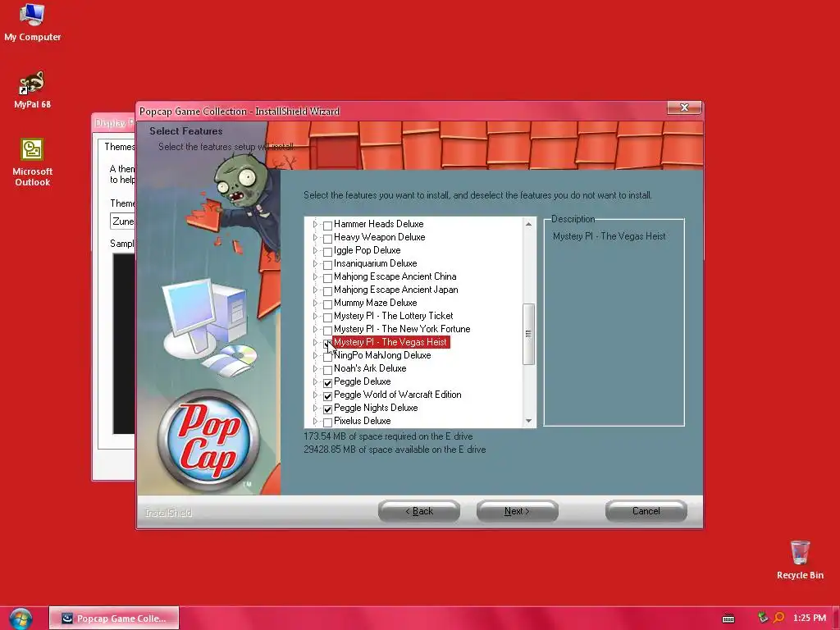Select the Mahjong Escape Ancient Japan entry
Screen dimensions: 840x630
coord(396,290)
